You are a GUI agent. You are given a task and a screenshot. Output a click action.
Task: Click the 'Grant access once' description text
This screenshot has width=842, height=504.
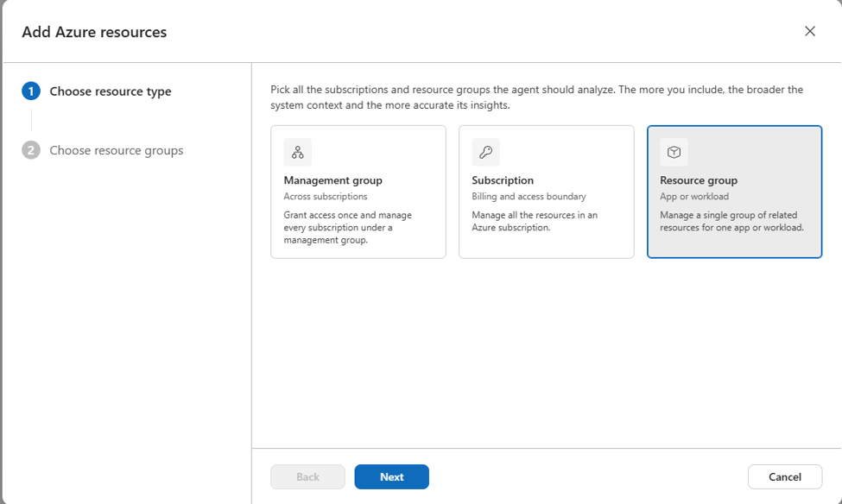347,227
